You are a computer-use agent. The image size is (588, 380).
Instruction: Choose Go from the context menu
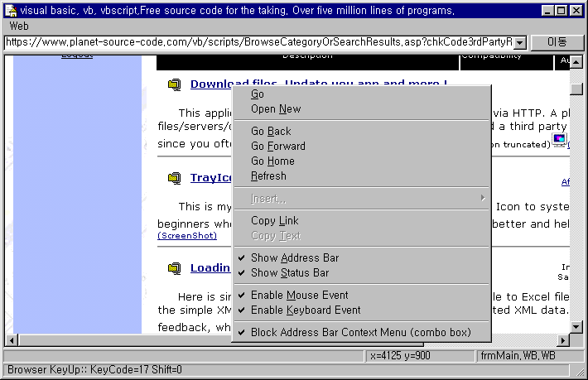pyautogui.click(x=362, y=94)
